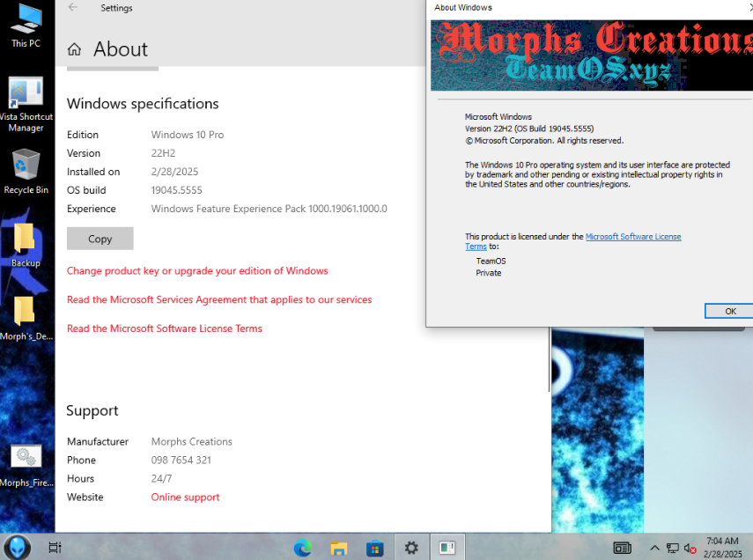This screenshot has height=560, width=753.
Task: Select the version value 22H2
Action: (x=163, y=153)
